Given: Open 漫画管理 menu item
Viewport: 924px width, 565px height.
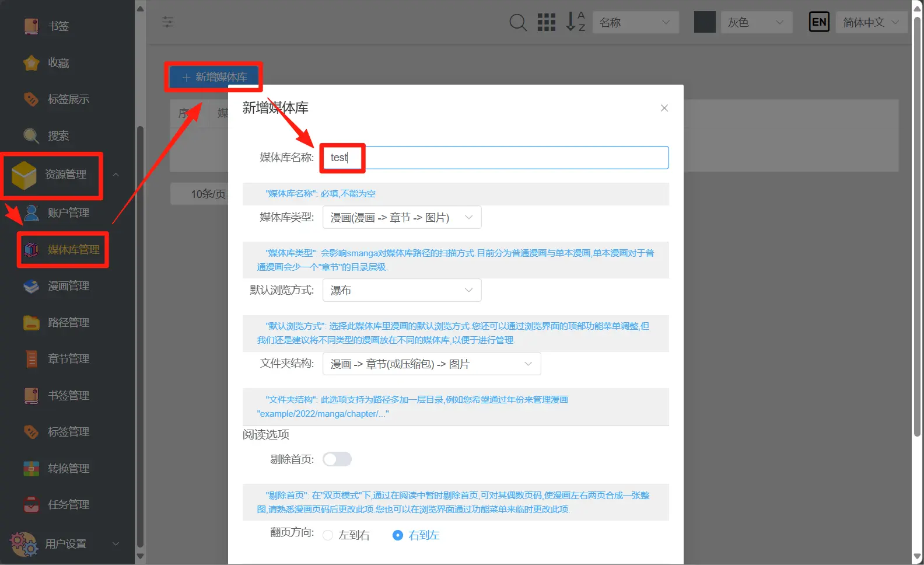Looking at the screenshot, I should tap(68, 286).
